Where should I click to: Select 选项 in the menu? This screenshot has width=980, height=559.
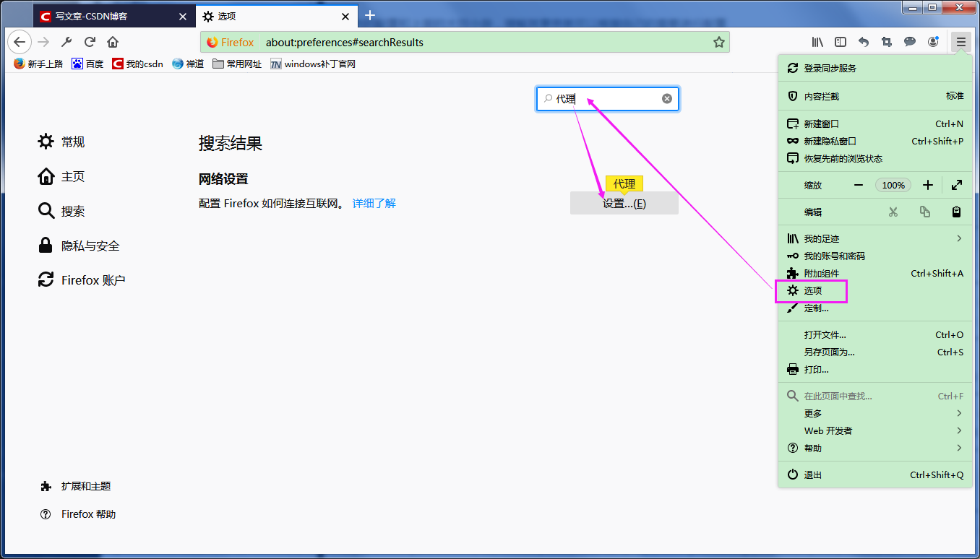click(x=812, y=291)
